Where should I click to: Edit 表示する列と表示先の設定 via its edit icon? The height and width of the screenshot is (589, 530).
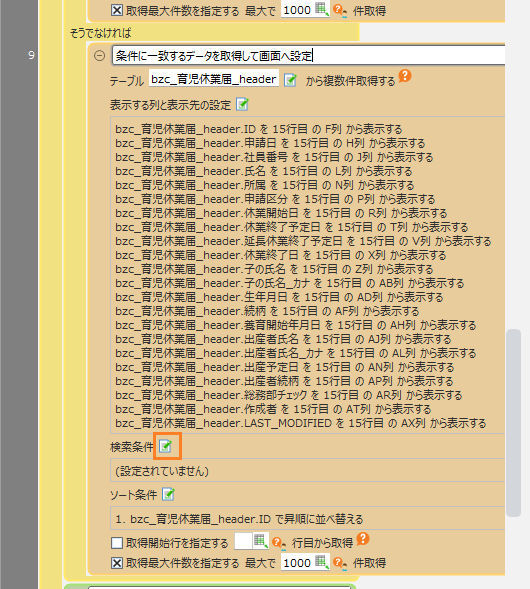pos(242,104)
